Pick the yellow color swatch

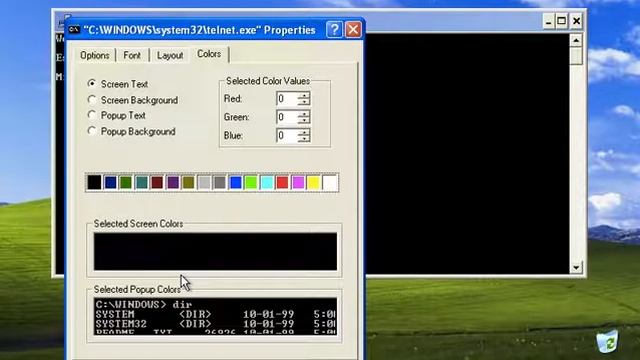coord(314,182)
